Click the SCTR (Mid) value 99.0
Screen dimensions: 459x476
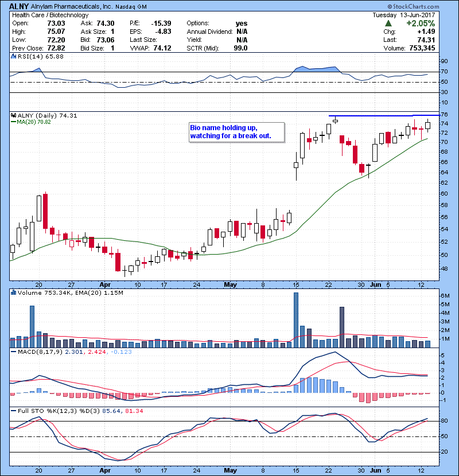(x=240, y=48)
